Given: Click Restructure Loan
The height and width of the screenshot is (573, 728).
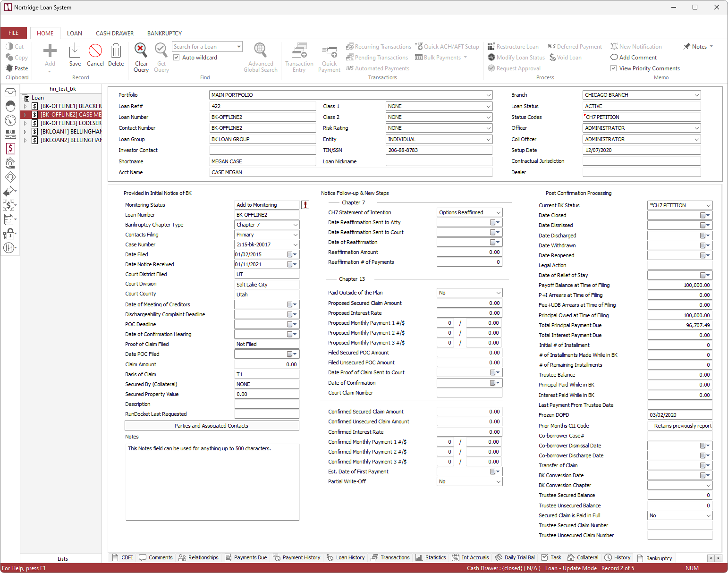Looking at the screenshot, I should click(x=513, y=47).
